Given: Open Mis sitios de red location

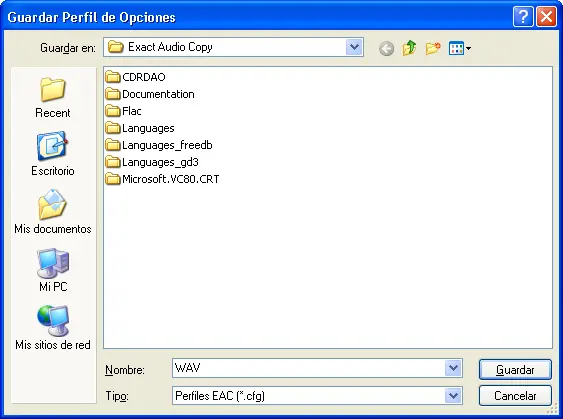Looking at the screenshot, I should pos(53,328).
